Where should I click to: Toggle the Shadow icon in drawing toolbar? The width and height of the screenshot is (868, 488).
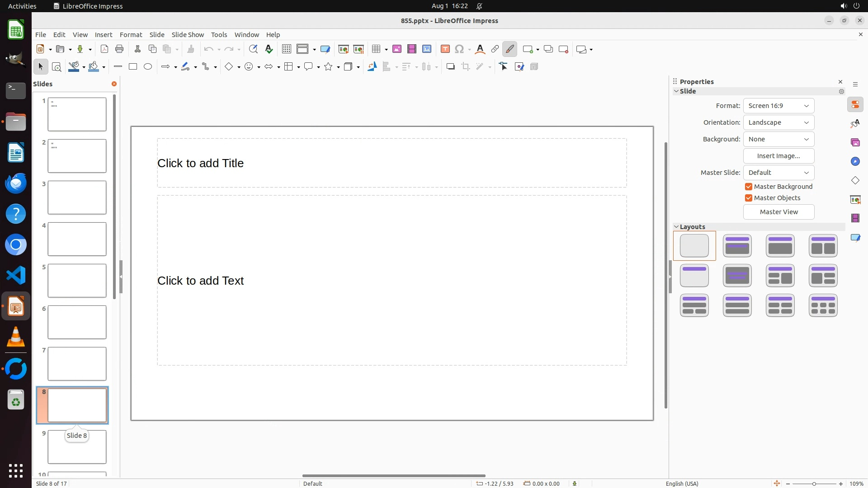click(450, 67)
